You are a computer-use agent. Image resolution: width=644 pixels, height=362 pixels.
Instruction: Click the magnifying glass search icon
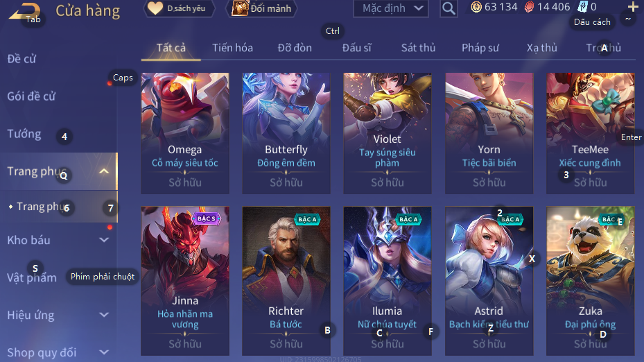[449, 8]
